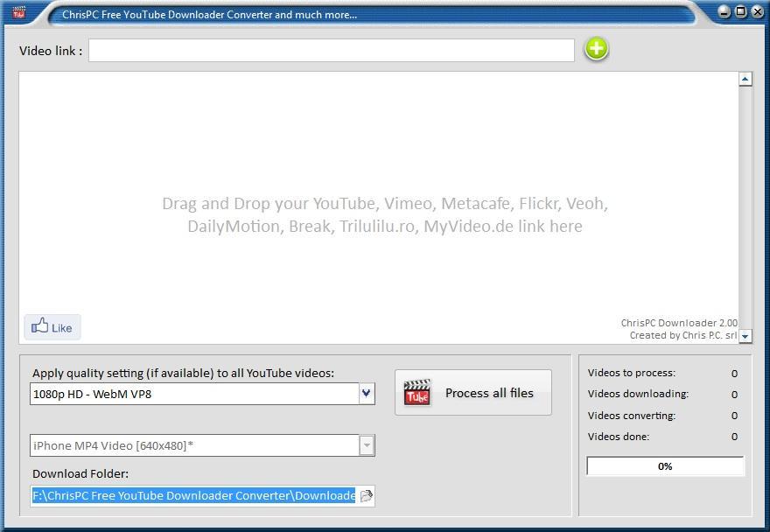The image size is (770, 532).
Task: Click the Videos downloading label
Action: 639,394
